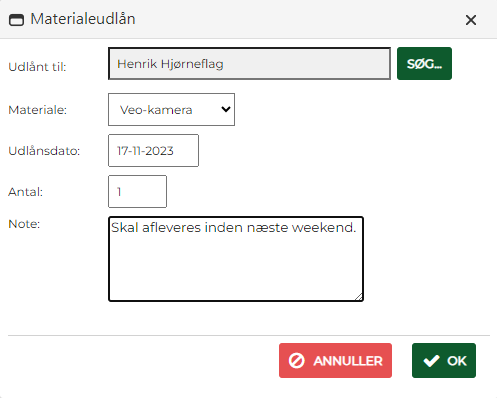The width and height of the screenshot is (497, 398).
Task: Focus the Henrik Hjørneflag borrower field
Action: [x=249, y=63]
